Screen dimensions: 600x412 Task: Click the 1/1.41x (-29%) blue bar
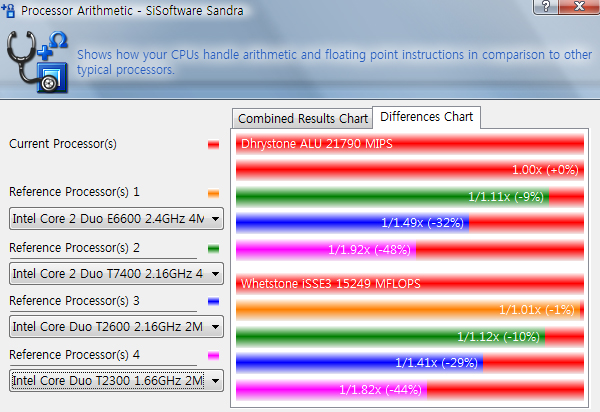click(x=359, y=363)
